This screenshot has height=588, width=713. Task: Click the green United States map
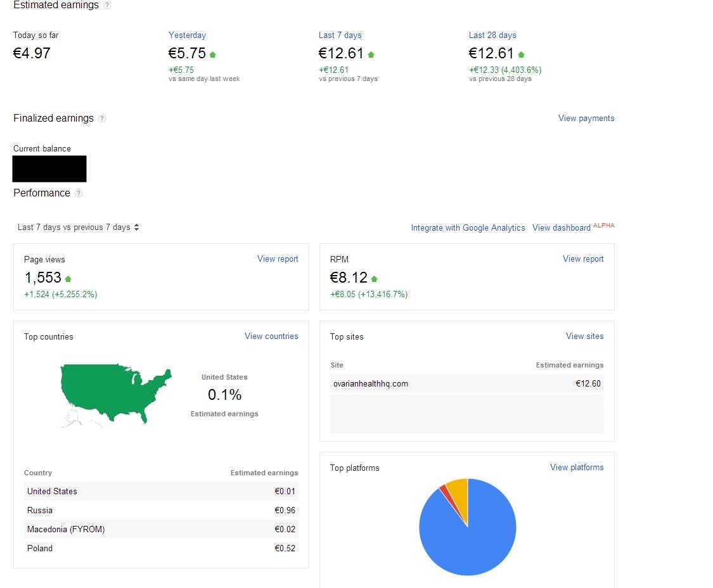[x=114, y=390]
